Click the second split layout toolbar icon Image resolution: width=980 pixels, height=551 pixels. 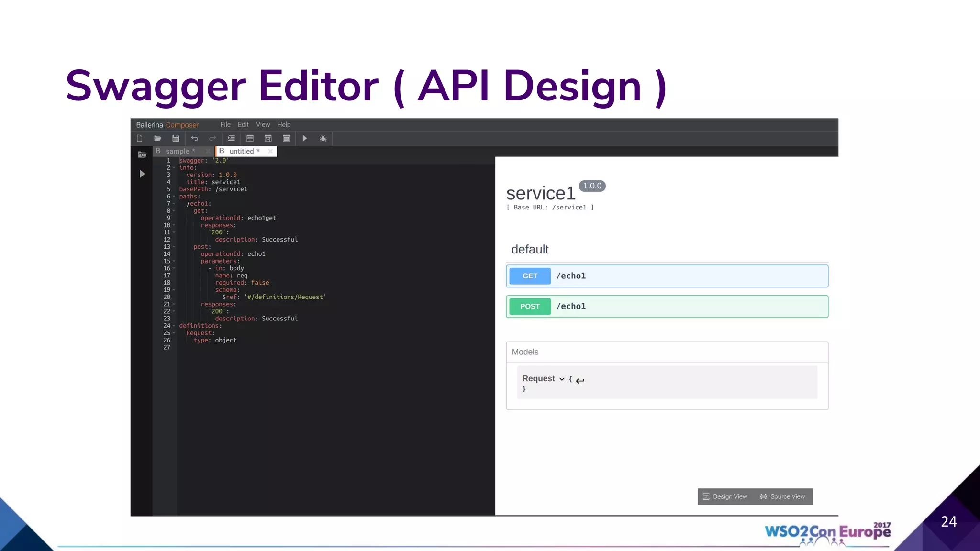268,138
